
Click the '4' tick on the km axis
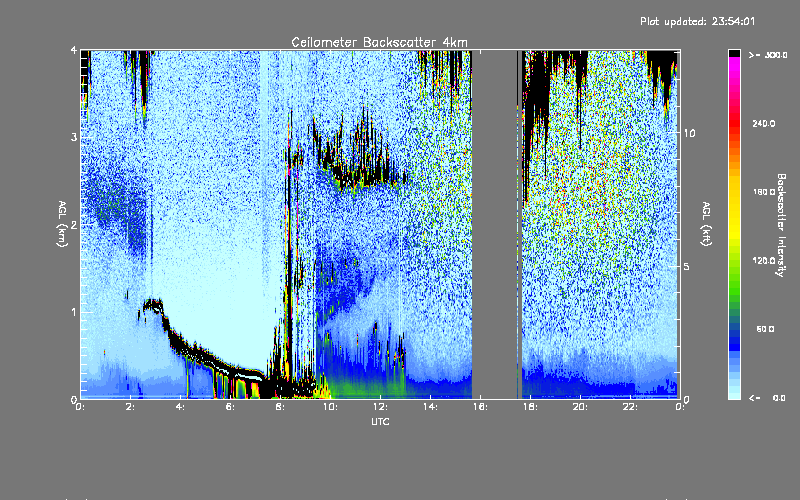pos(74,50)
